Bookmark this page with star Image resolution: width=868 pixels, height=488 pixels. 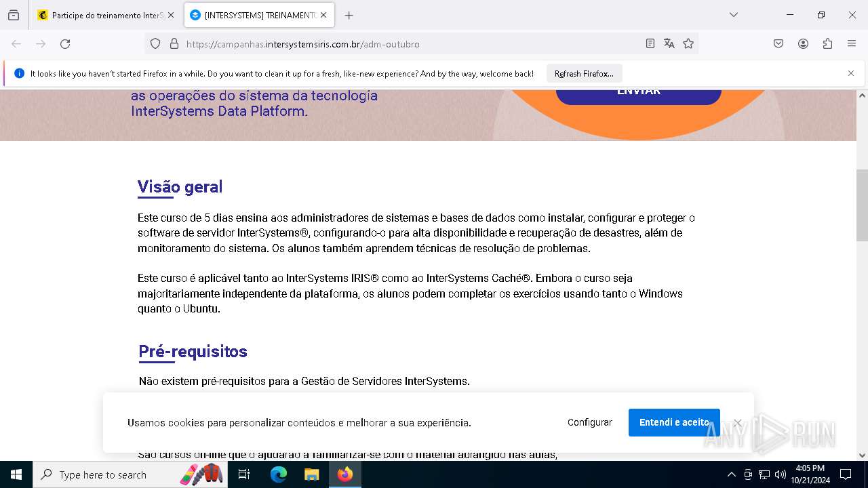(x=688, y=44)
